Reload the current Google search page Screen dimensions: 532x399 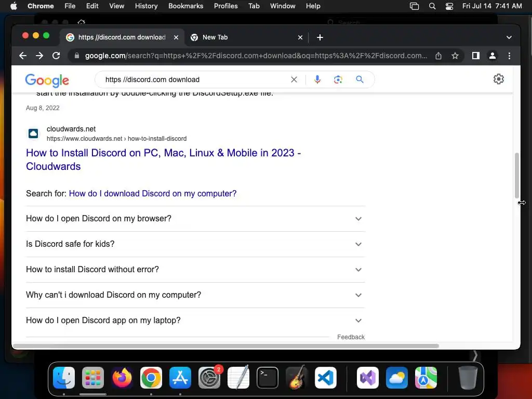click(x=56, y=56)
